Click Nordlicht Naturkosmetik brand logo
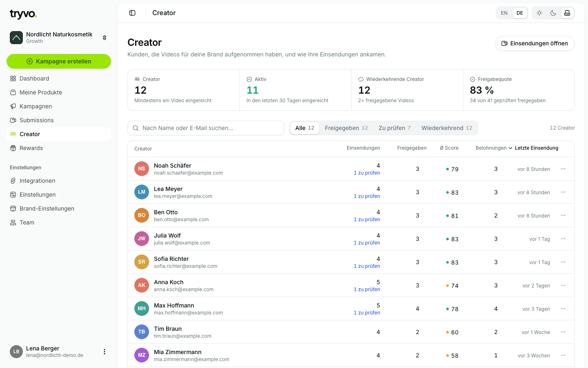This screenshot has width=588, height=368. coord(16,38)
